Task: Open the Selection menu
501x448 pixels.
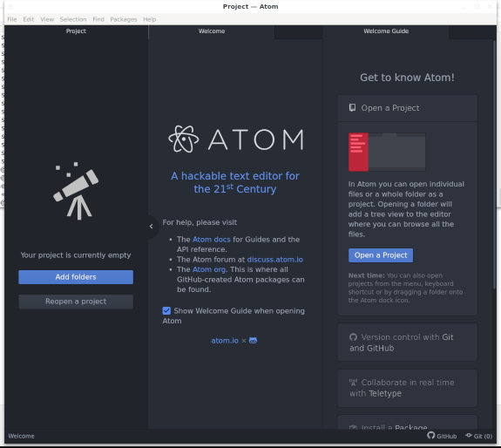Action: 73,19
